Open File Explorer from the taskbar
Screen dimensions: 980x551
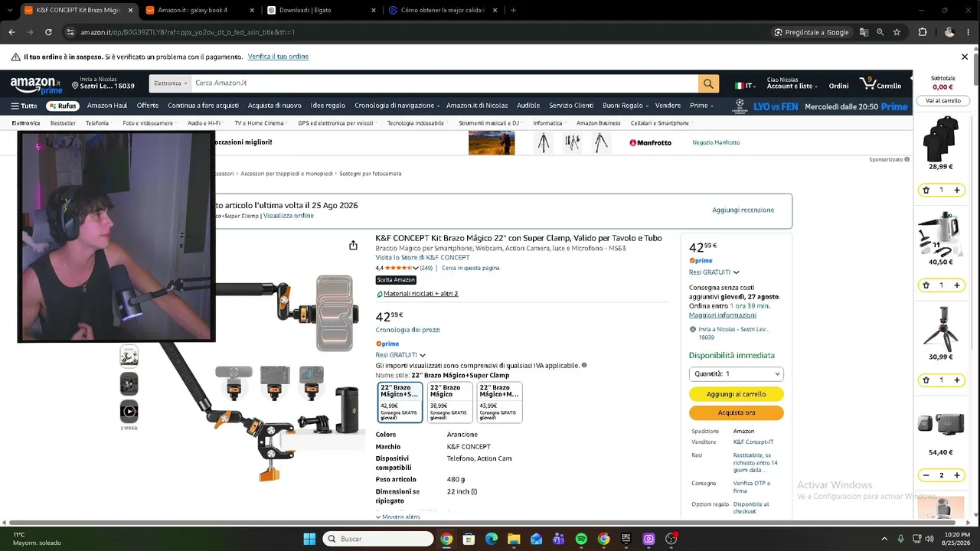(x=514, y=539)
